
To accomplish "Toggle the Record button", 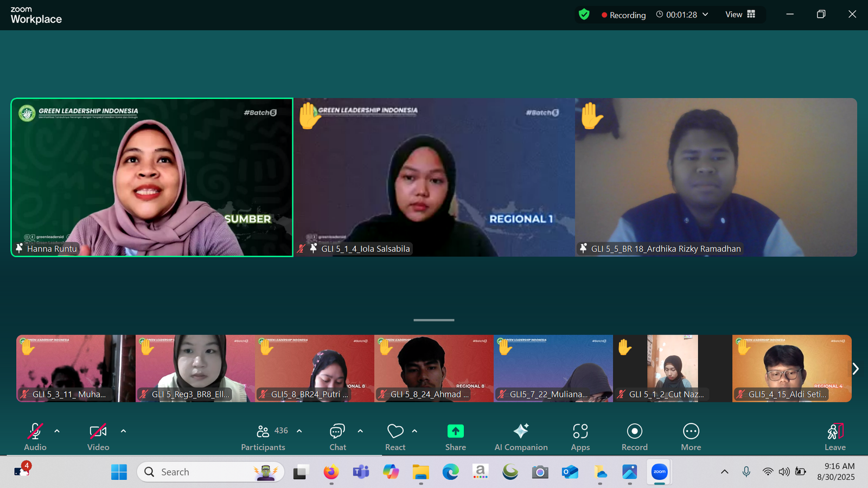I will (x=634, y=436).
